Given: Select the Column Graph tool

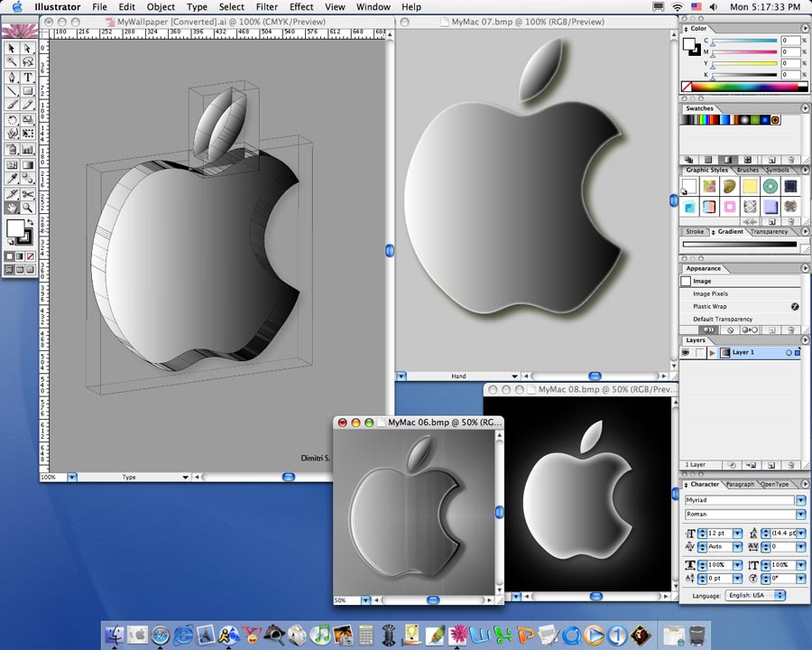Looking at the screenshot, I should point(27,150).
